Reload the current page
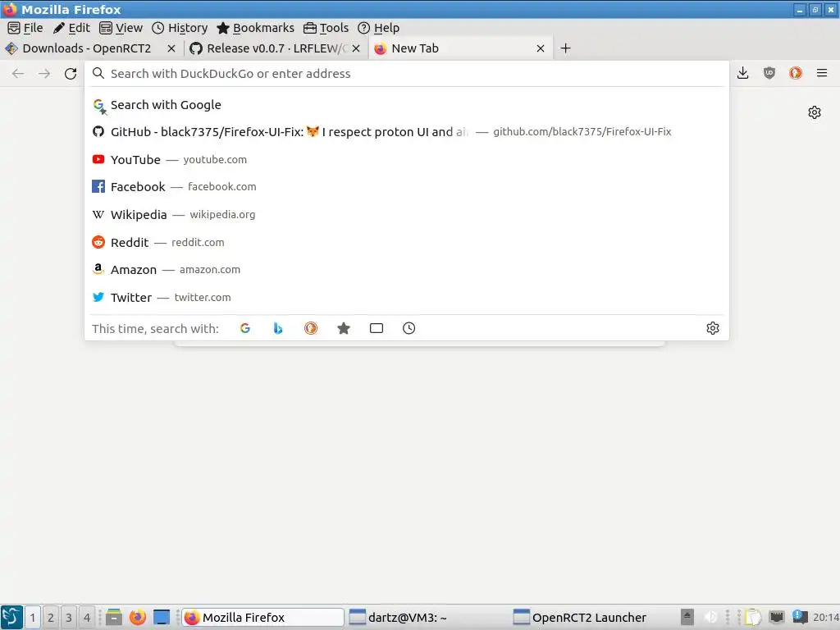This screenshot has height=630, width=840. 71,73
